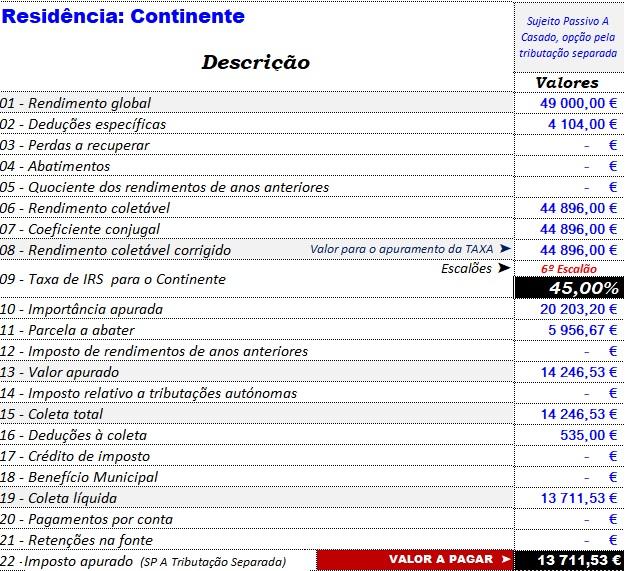The image size is (629, 571).
Task: Click the Valores column header
Action: pyautogui.click(x=567, y=83)
